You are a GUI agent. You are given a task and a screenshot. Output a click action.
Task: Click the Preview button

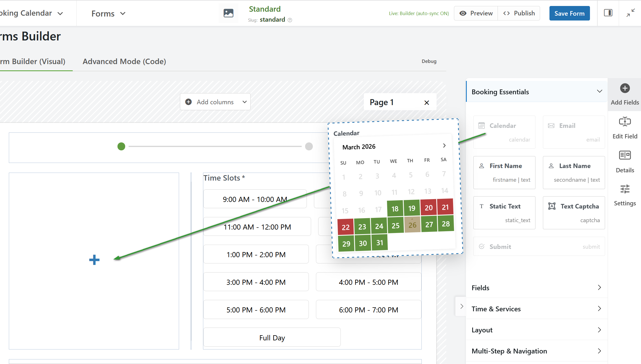click(476, 13)
